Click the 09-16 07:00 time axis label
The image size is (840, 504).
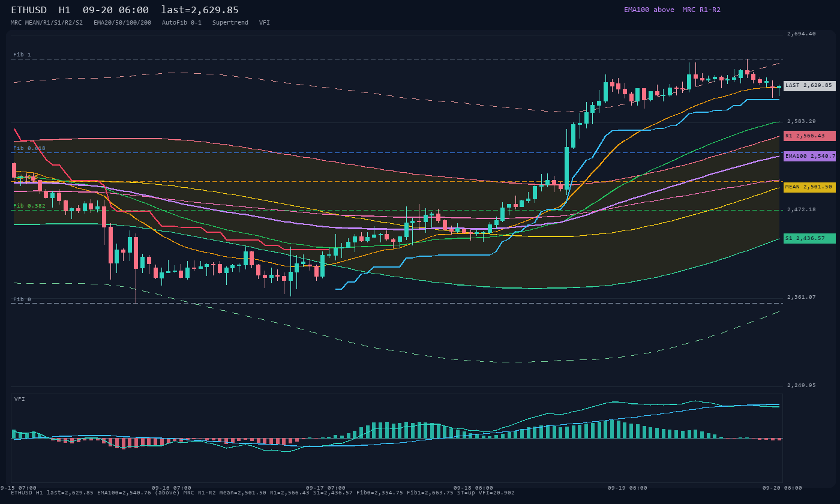point(172,488)
